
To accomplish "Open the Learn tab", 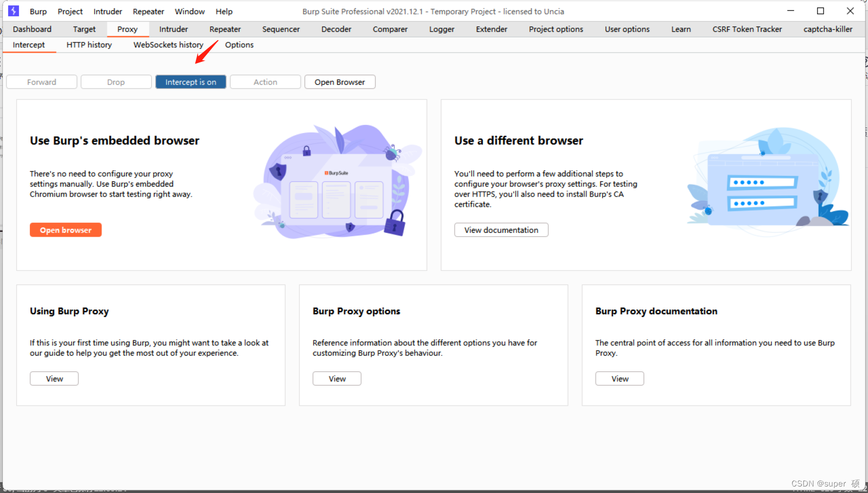I will [681, 29].
